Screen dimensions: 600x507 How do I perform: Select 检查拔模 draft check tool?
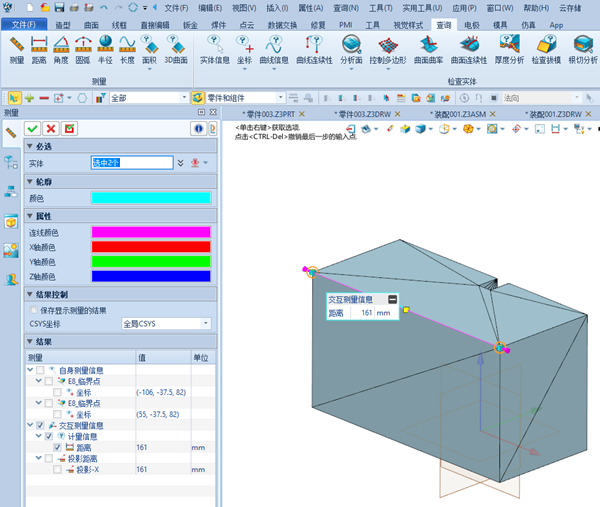(x=546, y=50)
